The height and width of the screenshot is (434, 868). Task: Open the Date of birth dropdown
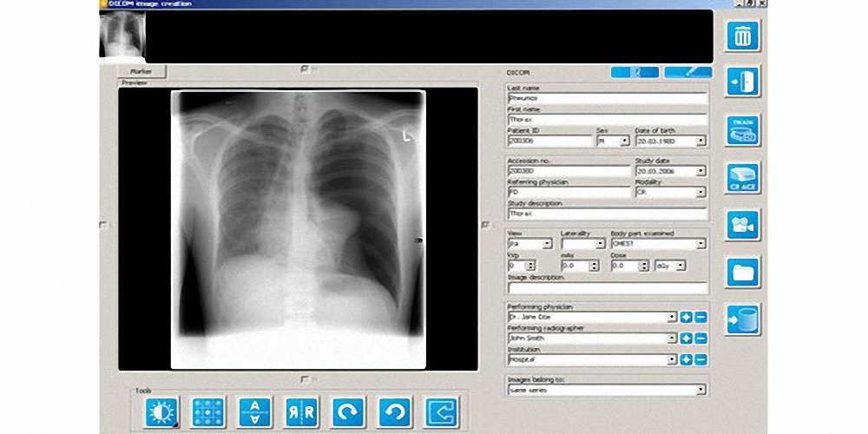pyautogui.click(x=701, y=141)
